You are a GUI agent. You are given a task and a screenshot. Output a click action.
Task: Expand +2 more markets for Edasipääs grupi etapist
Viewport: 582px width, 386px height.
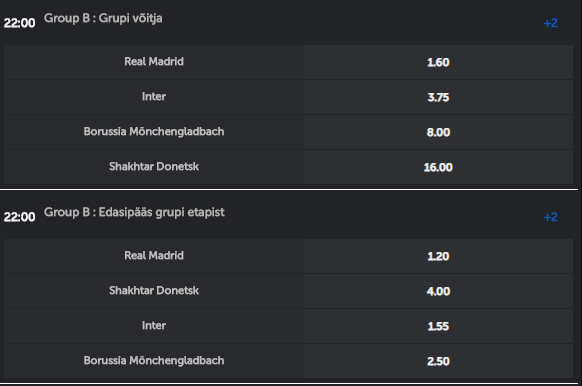(x=550, y=217)
